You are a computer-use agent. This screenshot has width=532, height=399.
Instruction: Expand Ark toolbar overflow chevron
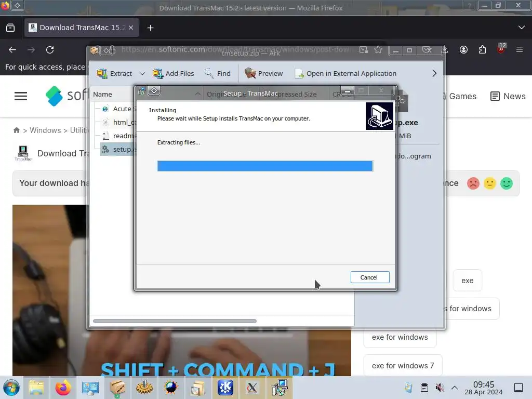click(434, 73)
